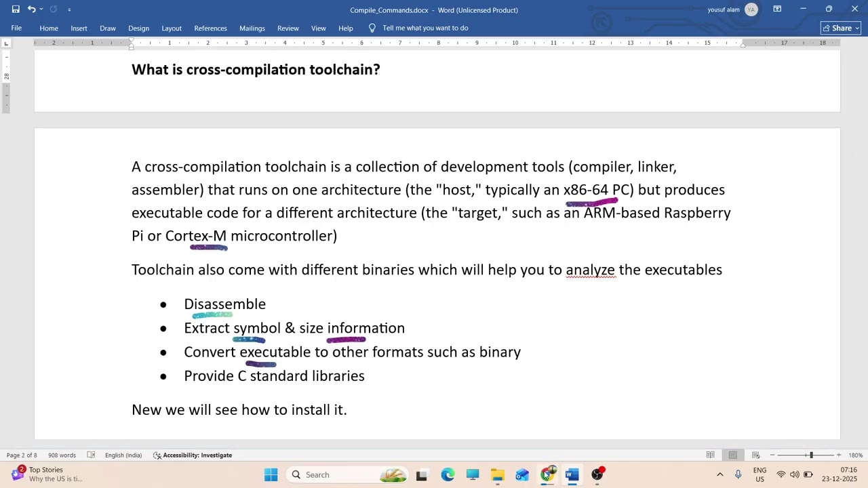Open the Insert ribbon tab
868x488 pixels.
coord(79,28)
